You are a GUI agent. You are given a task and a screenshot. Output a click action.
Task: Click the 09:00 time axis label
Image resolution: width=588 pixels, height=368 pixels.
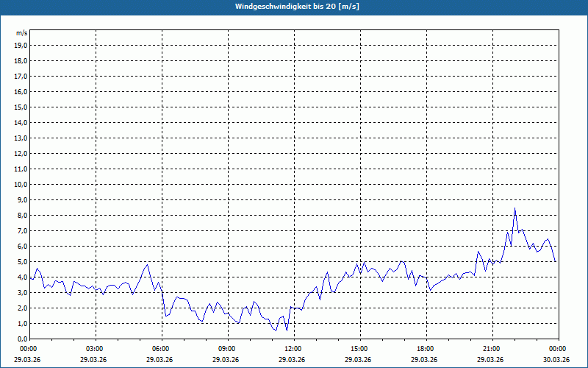[x=227, y=349]
